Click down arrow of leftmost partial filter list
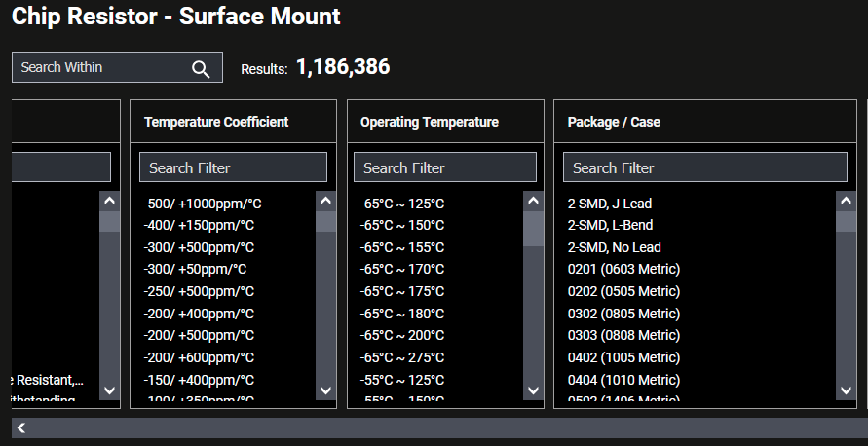Viewport: 868px width, 446px height. (x=110, y=390)
